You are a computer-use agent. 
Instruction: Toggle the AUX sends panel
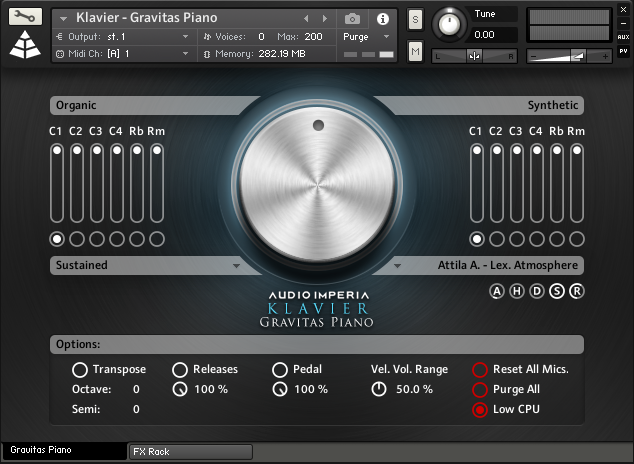click(623, 37)
